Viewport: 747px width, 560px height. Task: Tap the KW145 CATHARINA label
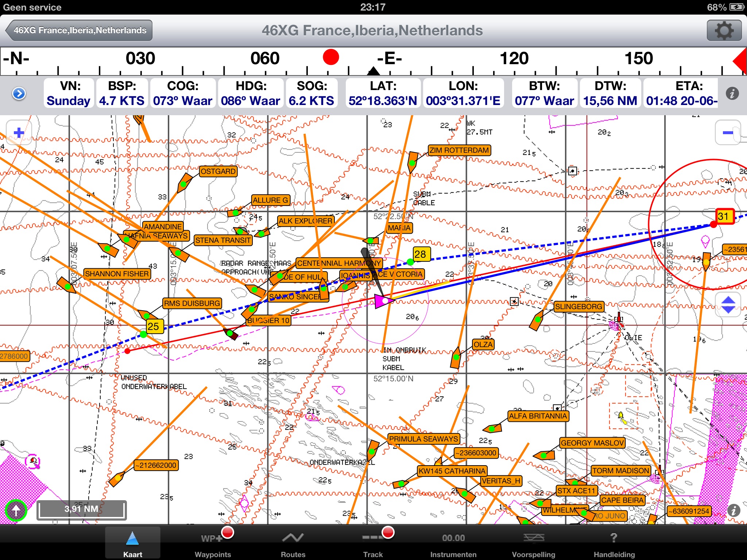452,471
